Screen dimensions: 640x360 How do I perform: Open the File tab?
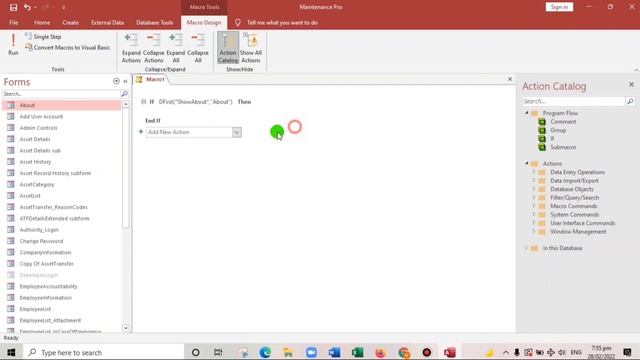[13, 22]
